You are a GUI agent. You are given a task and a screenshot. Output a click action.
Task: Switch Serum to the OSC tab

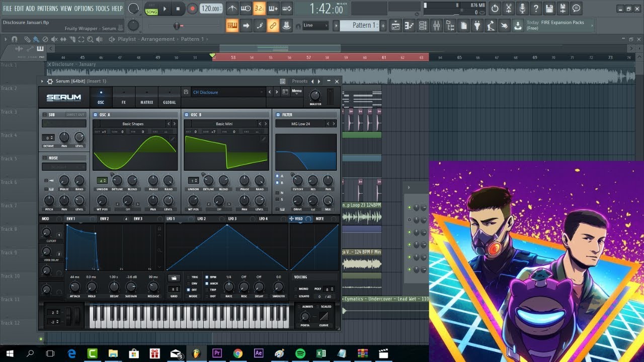coord(101,97)
